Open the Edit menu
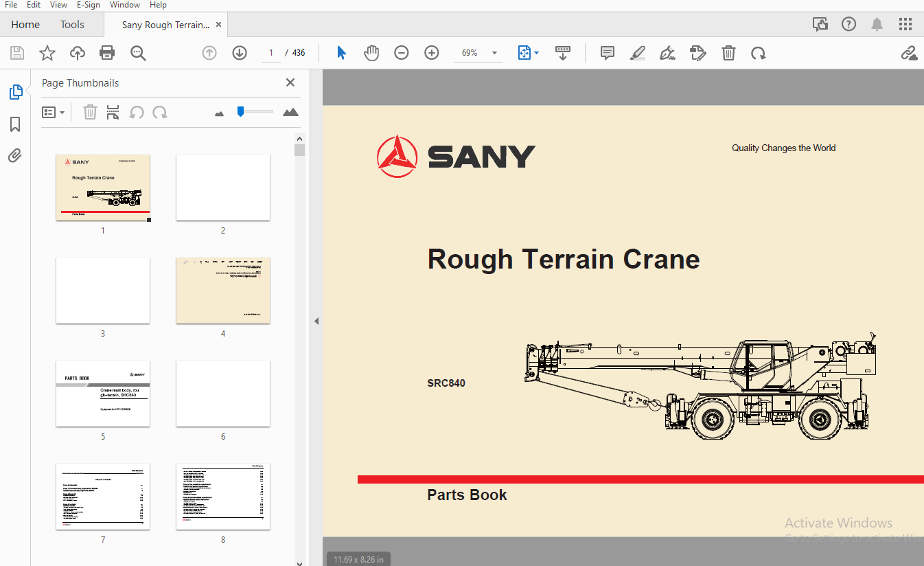The width and height of the screenshot is (924, 566). coord(34,5)
